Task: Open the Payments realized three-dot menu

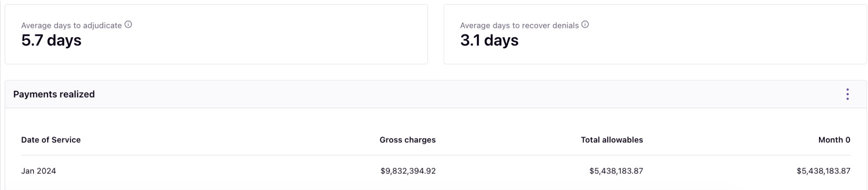Action: (x=847, y=94)
